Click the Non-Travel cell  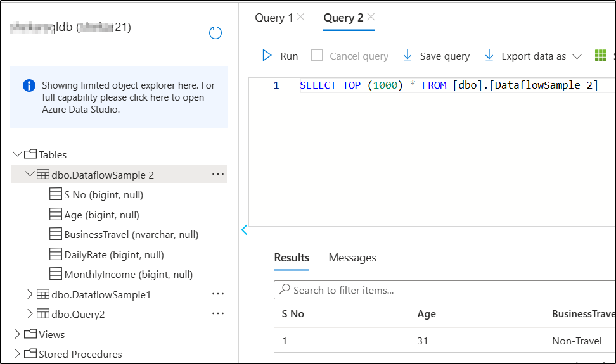(577, 341)
